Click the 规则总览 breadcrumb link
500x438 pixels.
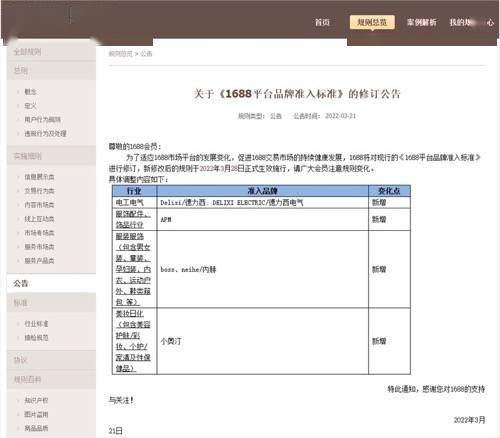pos(120,54)
